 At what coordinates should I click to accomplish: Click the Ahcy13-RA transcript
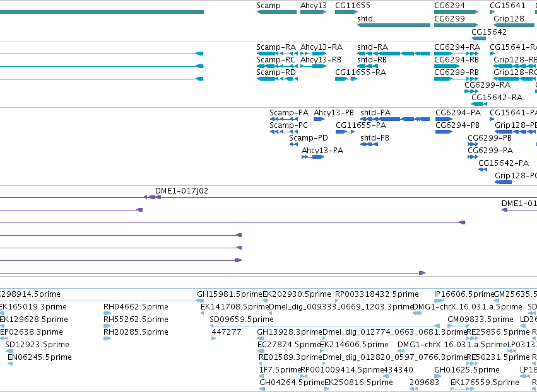314,54
